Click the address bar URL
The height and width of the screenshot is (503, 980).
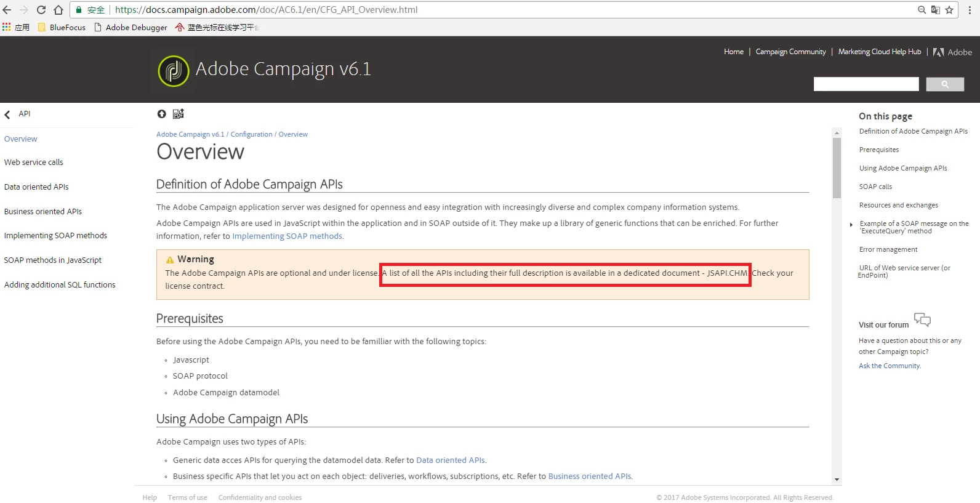[266, 10]
